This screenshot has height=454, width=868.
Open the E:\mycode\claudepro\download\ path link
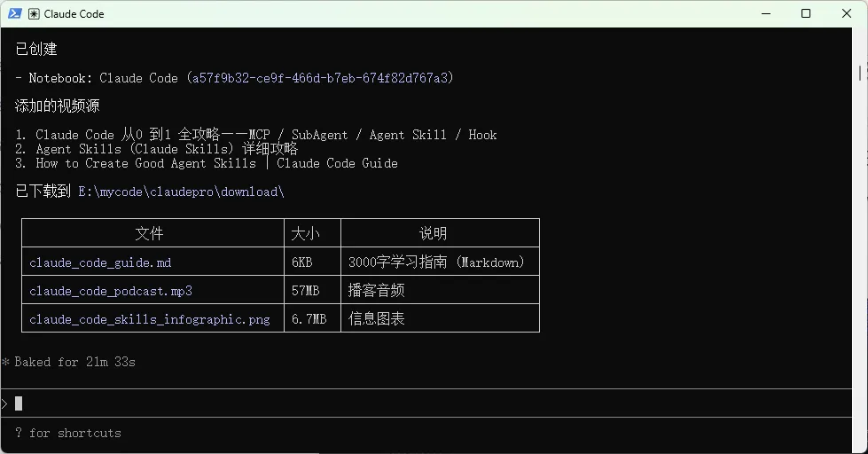click(181, 192)
